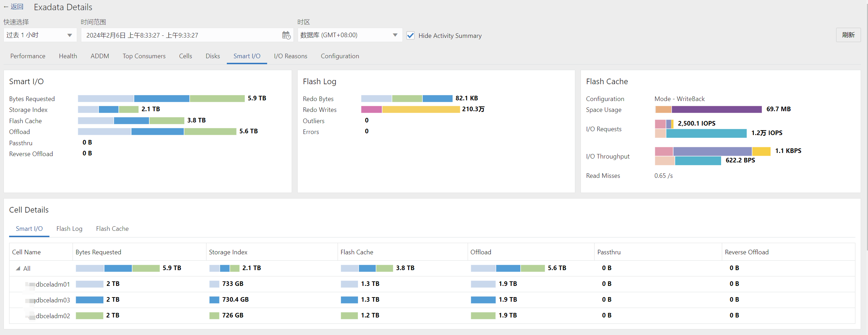
Task: Click the time range input field
Action: point(187,35)
